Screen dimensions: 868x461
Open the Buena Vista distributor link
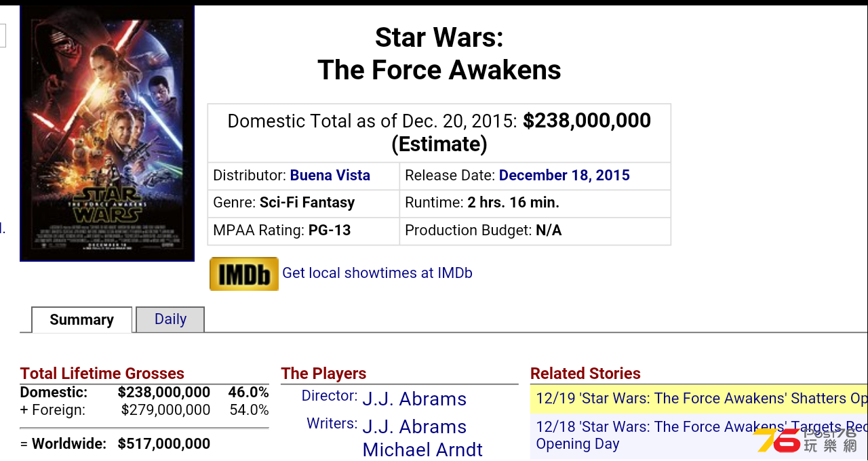click(x=330, y=176)
